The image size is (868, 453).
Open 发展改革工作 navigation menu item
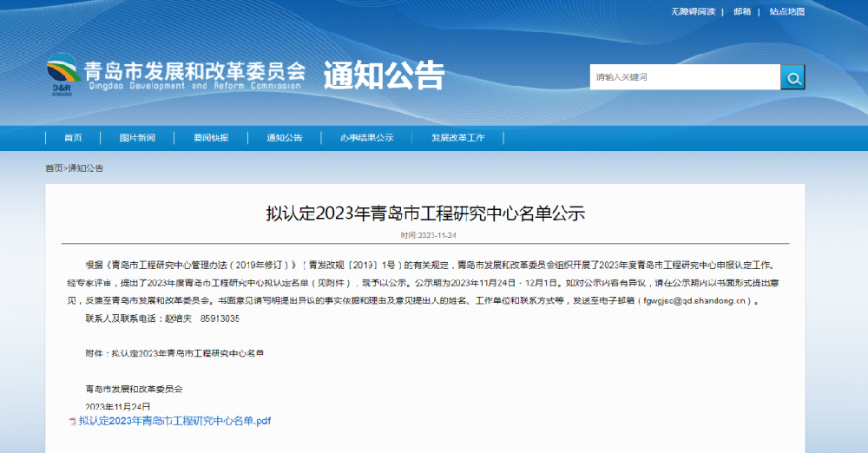coord(457,138)
